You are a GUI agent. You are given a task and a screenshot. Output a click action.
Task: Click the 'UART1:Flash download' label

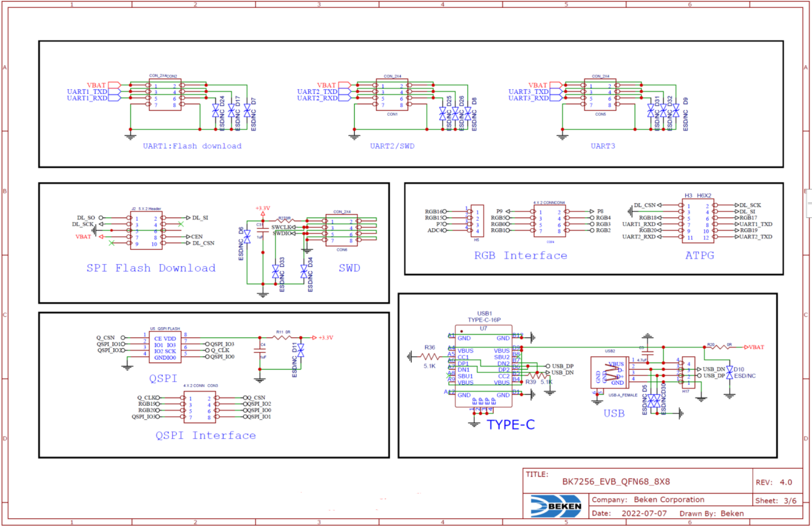coord(192,146)
